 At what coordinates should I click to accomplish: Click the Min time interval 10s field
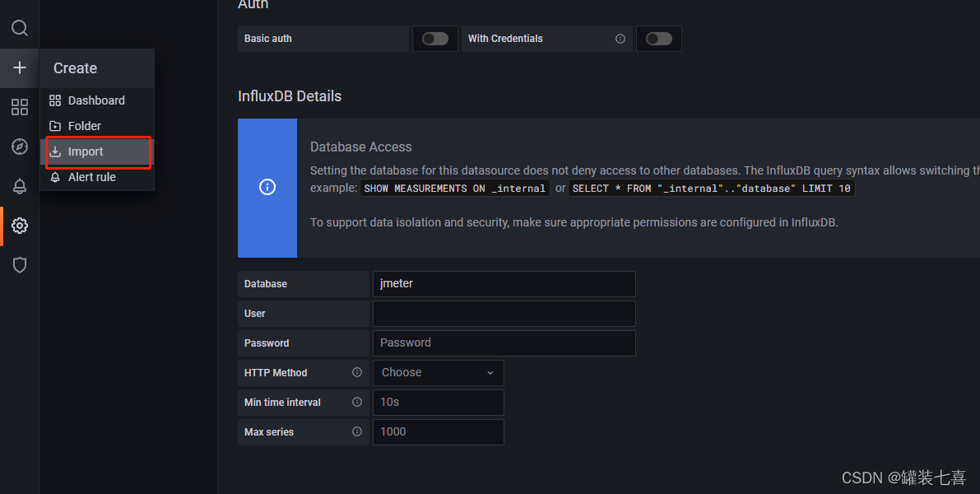pos(438,402)
